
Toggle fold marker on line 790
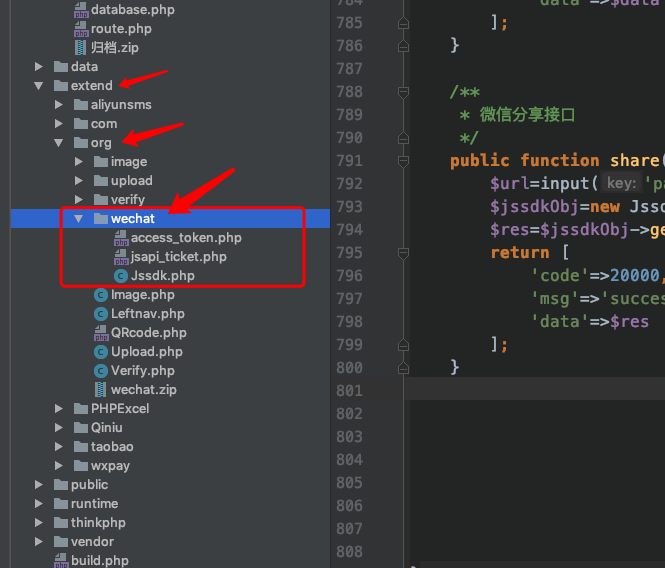tap(403, 138)
